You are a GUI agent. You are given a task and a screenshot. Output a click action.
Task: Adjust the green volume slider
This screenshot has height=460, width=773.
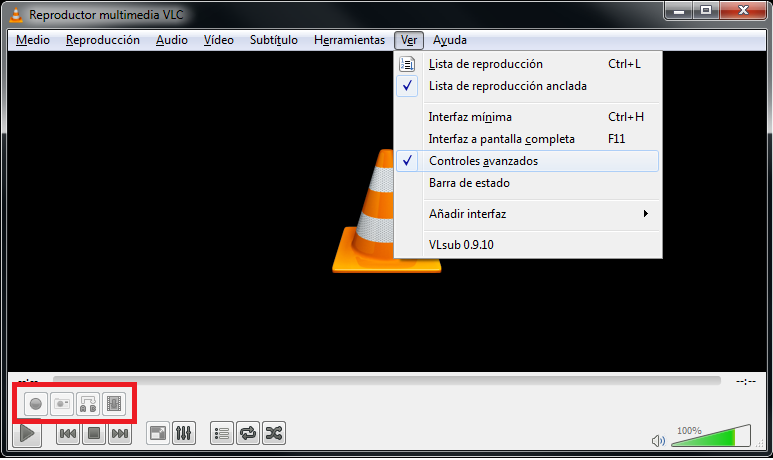coord(710,436)
